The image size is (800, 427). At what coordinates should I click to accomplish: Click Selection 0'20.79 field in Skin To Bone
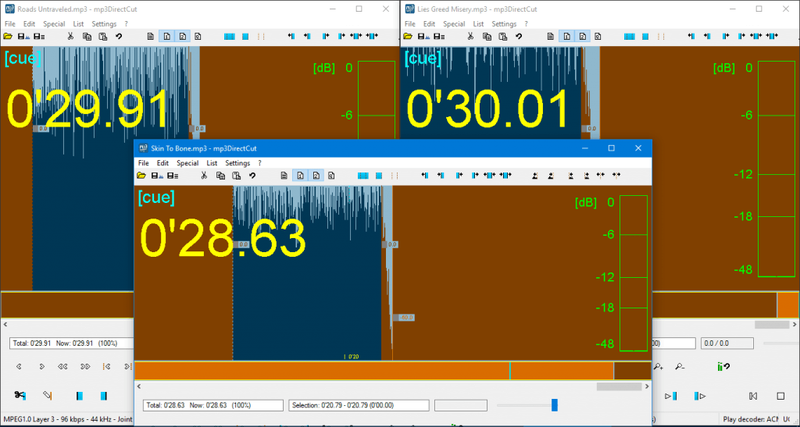[x=359, y=405]
